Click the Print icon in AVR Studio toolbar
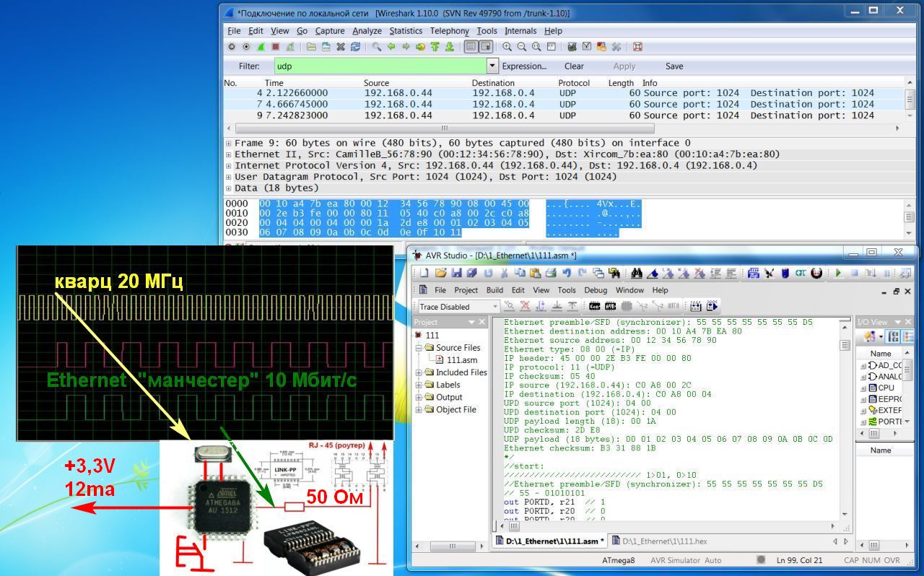Viewport: 924px width, 576px height. (x=552, y=273)
